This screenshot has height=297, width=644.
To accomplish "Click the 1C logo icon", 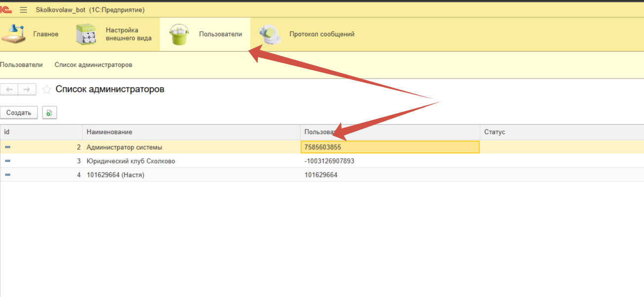I will point(6,10).
